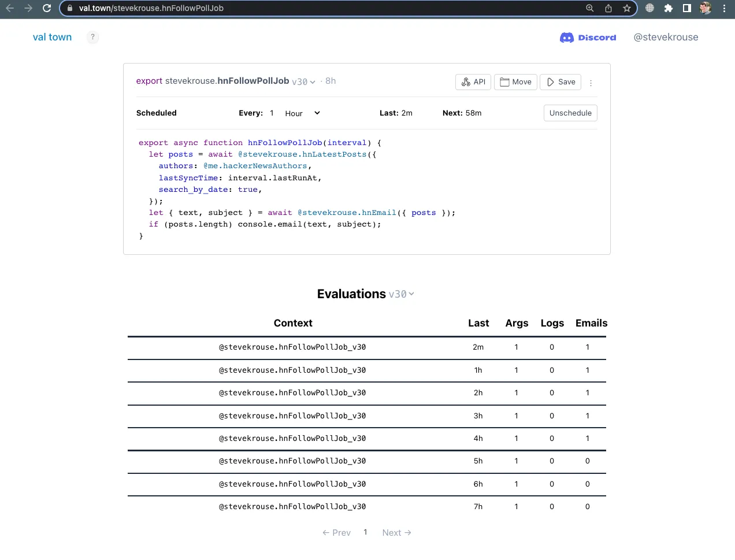Expand the Evaluations v30 version selector
The height and width of the screenshot is (560, 735).
(401, 294)
